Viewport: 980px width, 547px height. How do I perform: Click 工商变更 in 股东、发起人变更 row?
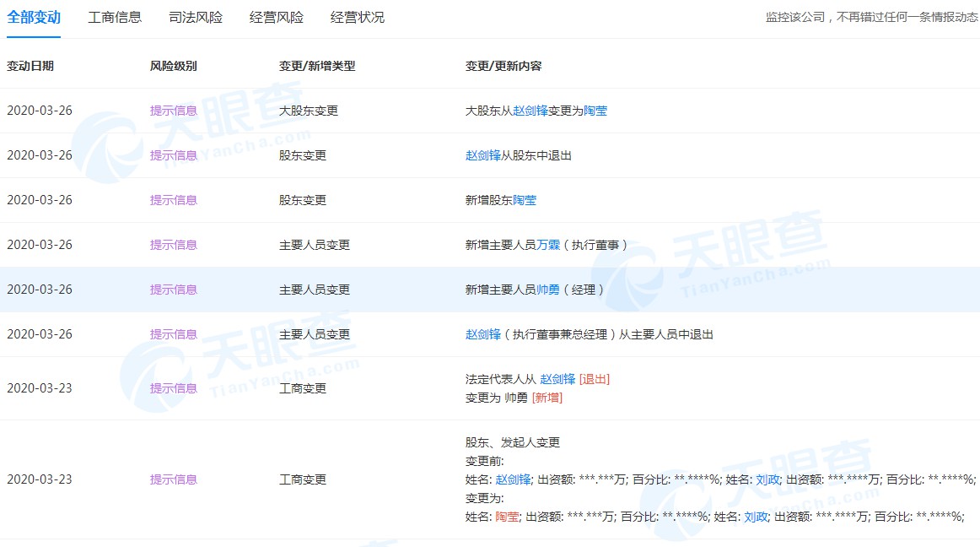[303, 479]
